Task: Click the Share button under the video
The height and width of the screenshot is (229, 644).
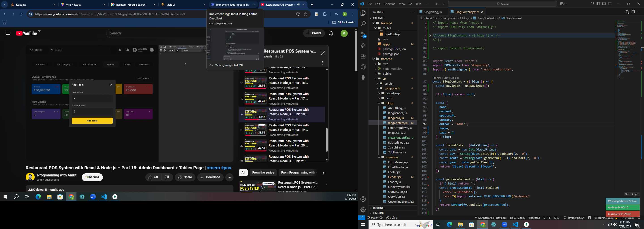Action: point(185,178)
